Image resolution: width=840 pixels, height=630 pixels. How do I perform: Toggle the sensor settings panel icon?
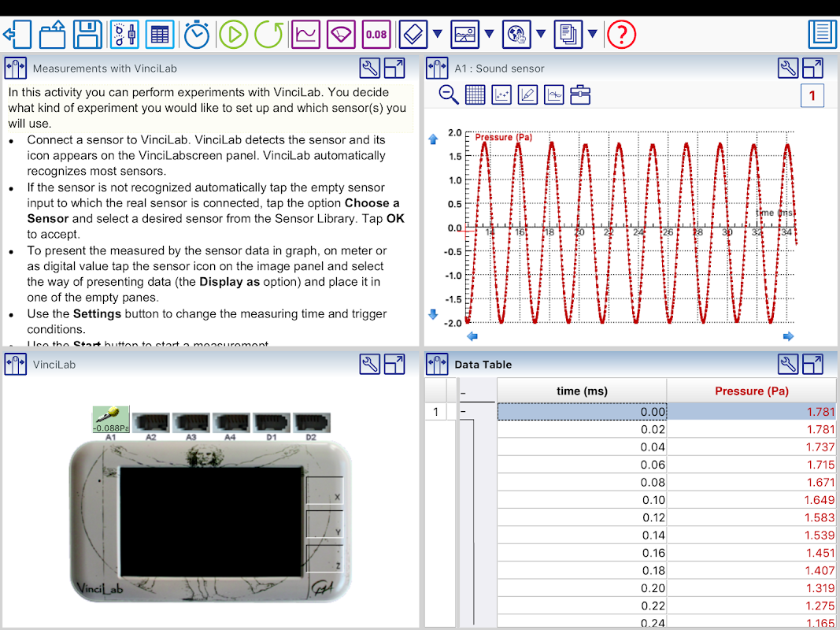coord(124,34)
